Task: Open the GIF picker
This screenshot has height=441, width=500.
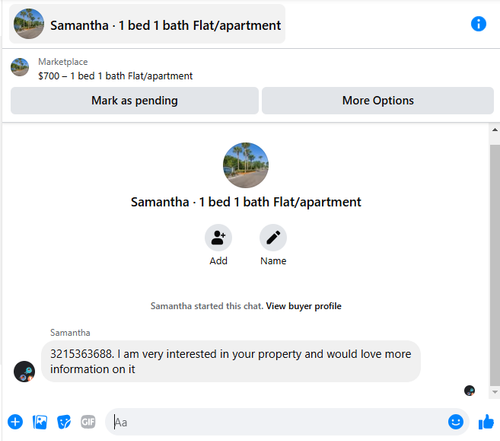Action: [x=88, y=422]
